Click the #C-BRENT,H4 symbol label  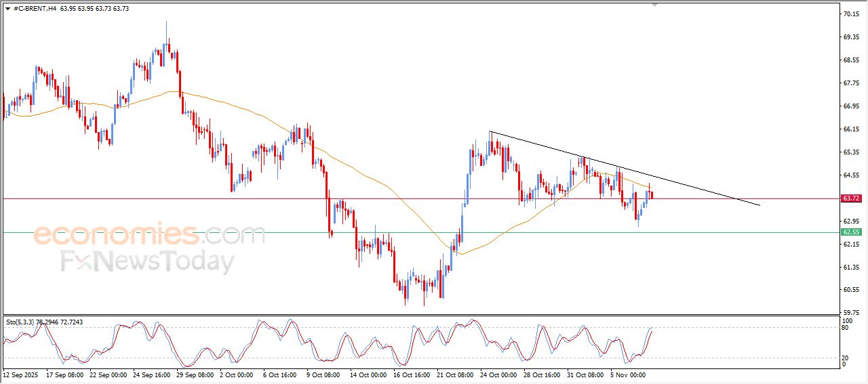coord(35,9)
